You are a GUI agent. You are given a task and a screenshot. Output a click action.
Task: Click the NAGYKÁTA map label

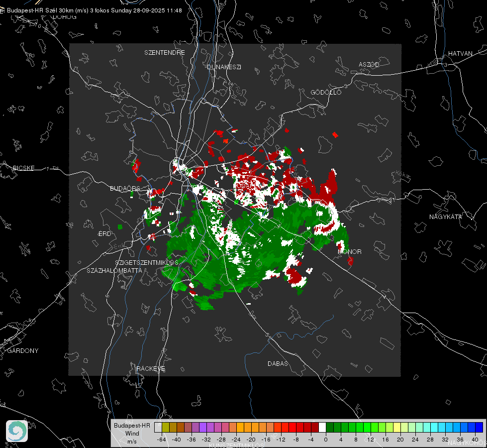click(x=446, y=217)
